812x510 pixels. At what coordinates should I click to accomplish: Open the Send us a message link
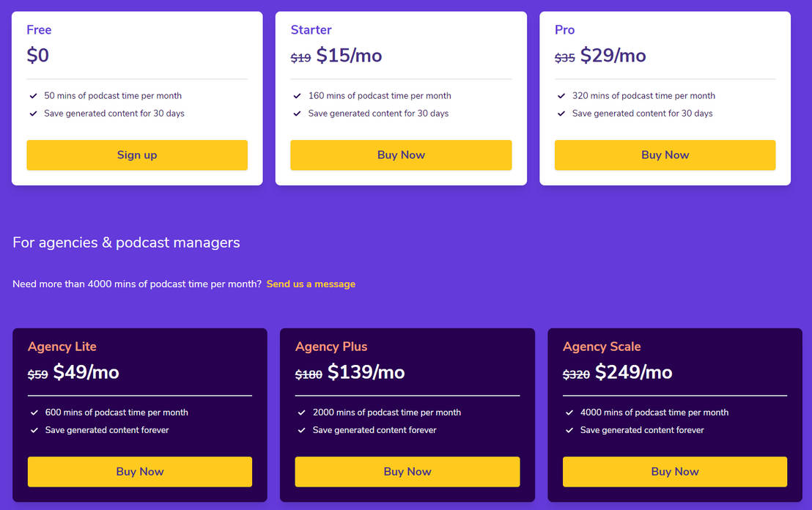[x=311, y=284]
